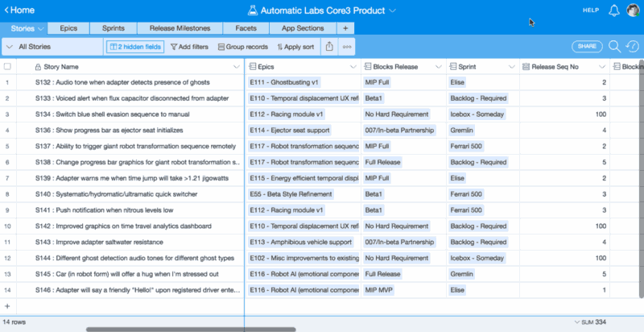This screenshot has height=332, width=644.
Task: Select the Stories tab
Action: tap(23, 29)
